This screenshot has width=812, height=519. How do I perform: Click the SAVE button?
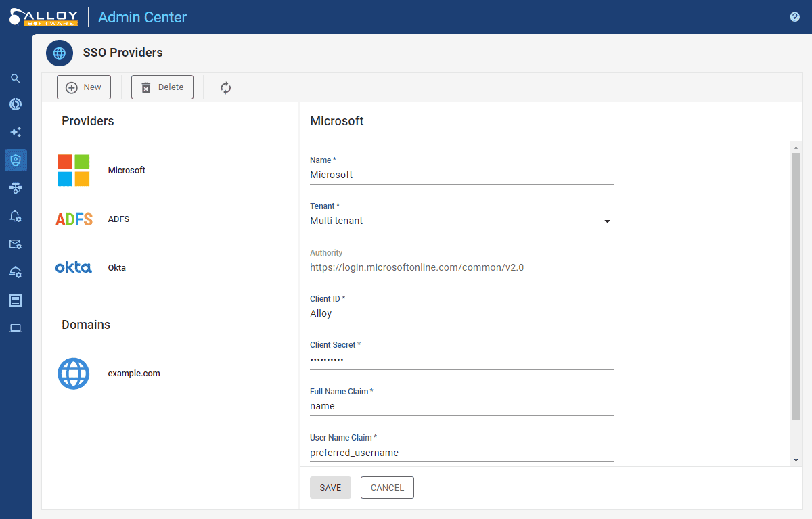[330, 488]
